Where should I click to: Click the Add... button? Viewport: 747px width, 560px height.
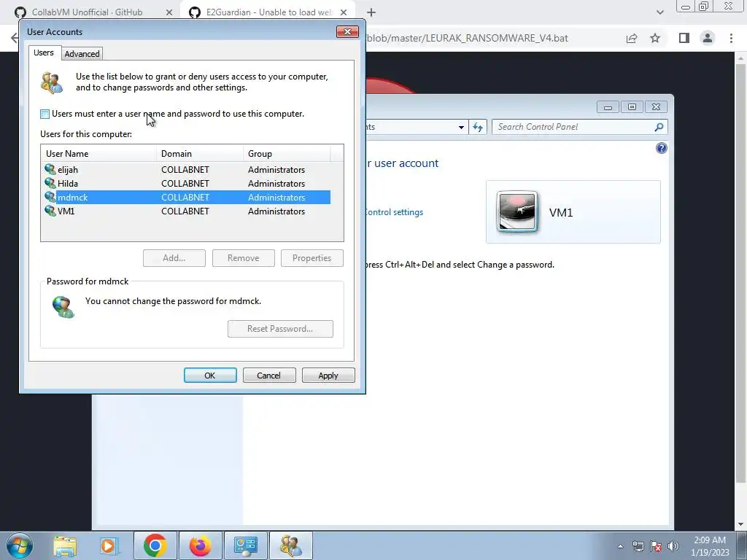(x=174, y=258)
